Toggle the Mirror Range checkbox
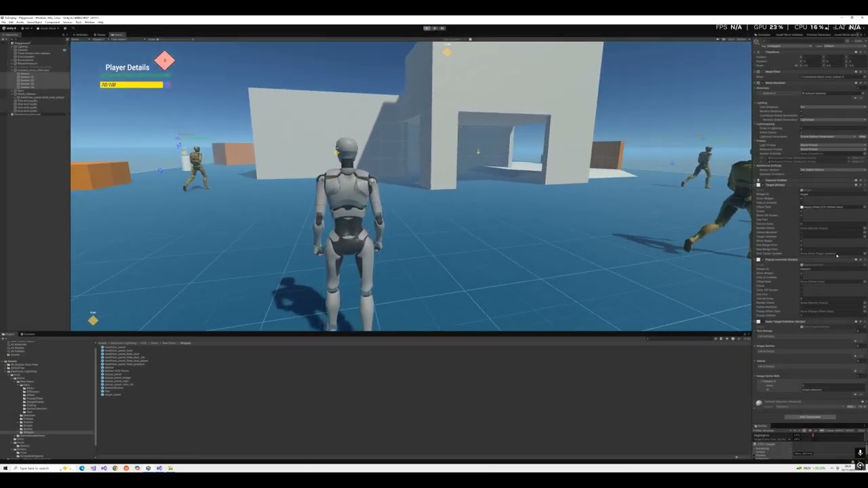868x488 pixels. point(802,241)
